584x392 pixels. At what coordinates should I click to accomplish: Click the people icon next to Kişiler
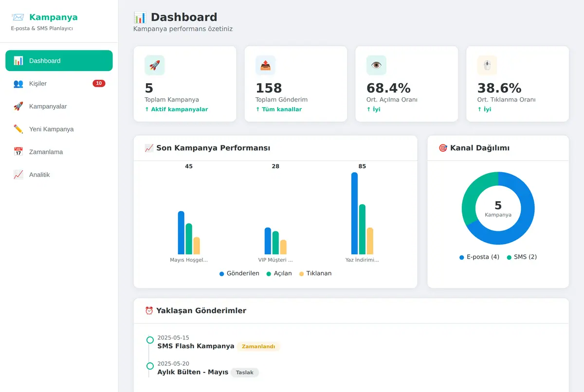click(x=18, y=84)
